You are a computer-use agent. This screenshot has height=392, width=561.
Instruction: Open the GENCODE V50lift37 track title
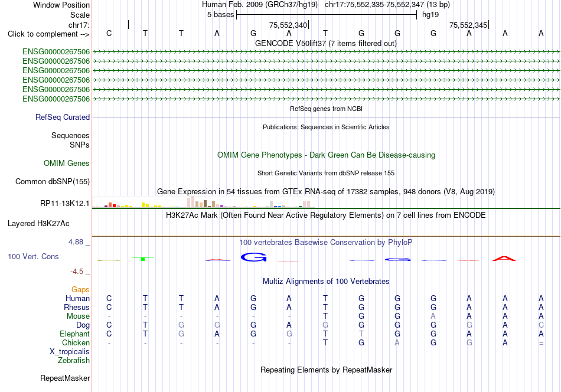tap(326, 43)
